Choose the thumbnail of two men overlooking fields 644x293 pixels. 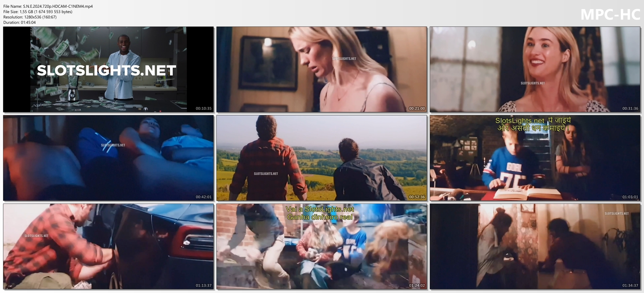point(322,158)
